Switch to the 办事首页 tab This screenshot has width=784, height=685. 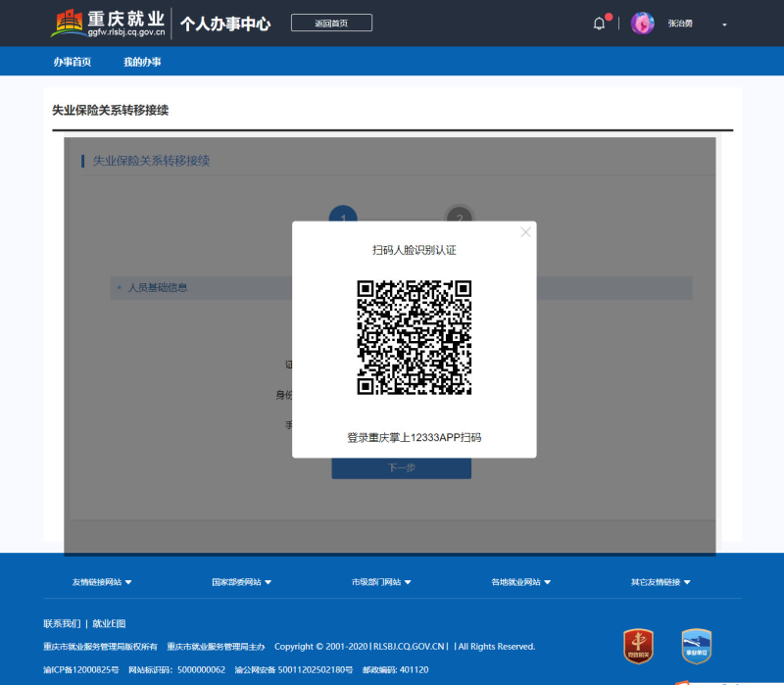click(x=73, y=62)
